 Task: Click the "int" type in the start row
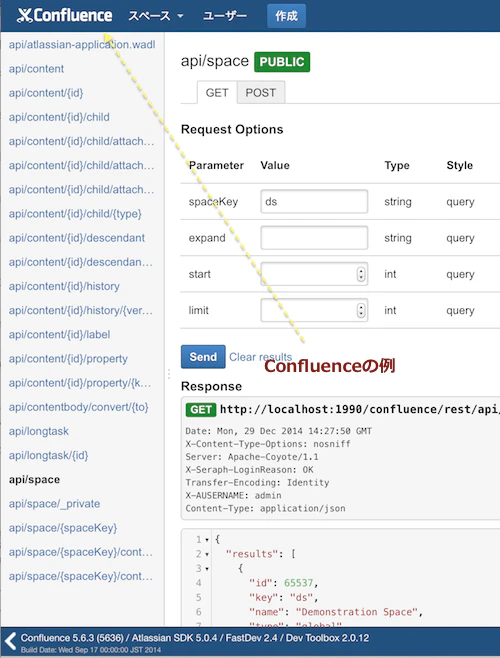(x=390, y=274)
